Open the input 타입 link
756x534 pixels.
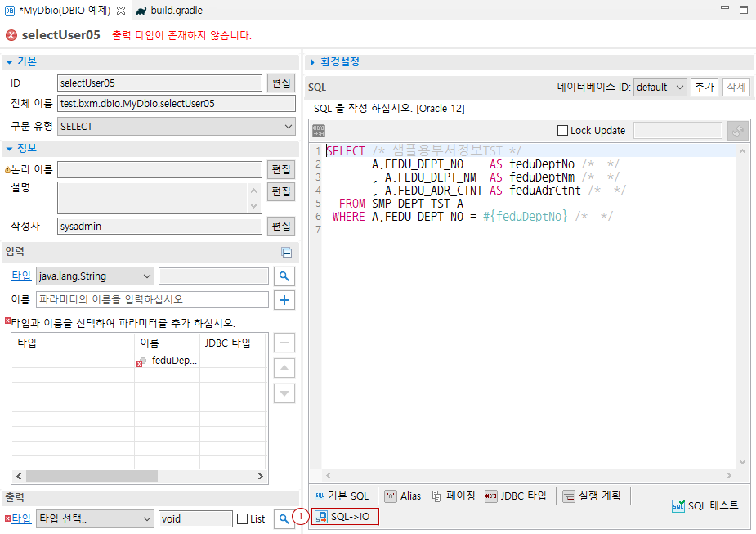[21, 276]
